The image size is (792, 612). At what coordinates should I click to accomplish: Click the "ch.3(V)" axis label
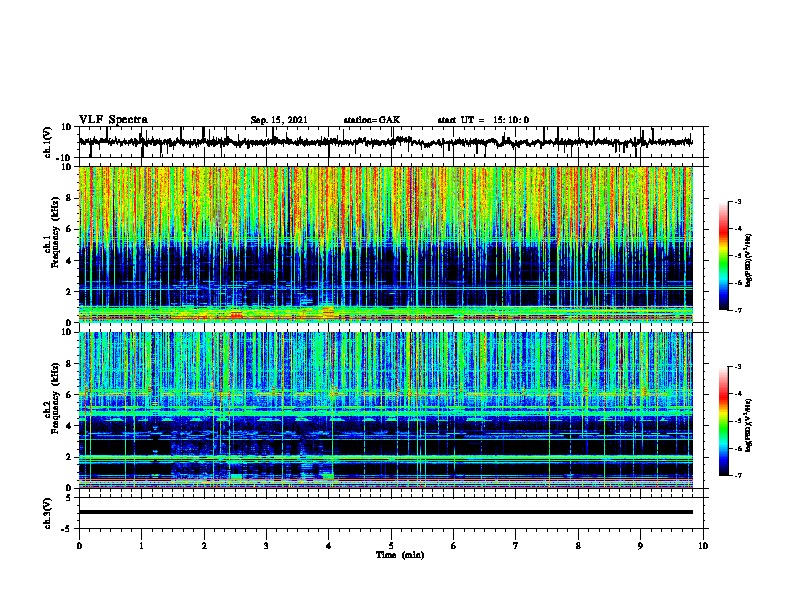(48, 513)
